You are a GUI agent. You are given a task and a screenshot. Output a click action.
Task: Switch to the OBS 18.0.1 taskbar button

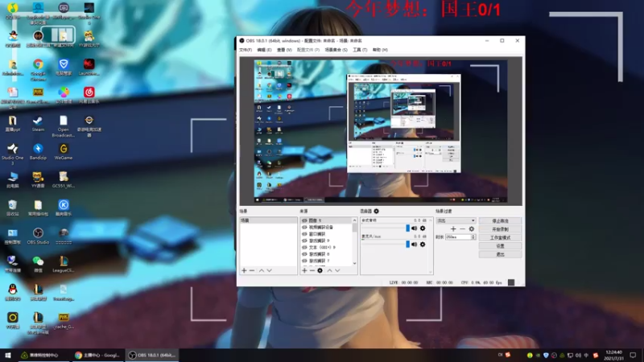152,355
